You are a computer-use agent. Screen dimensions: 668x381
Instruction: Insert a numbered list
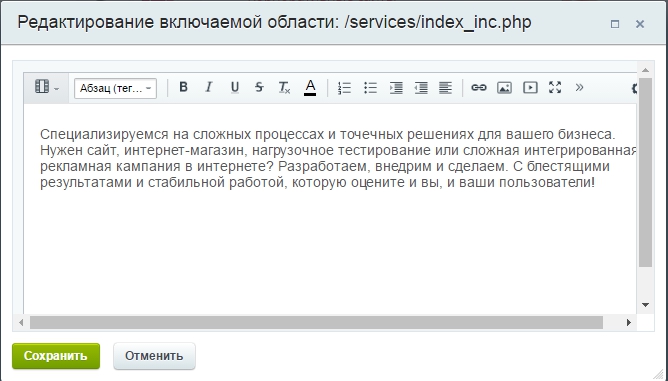344,88
